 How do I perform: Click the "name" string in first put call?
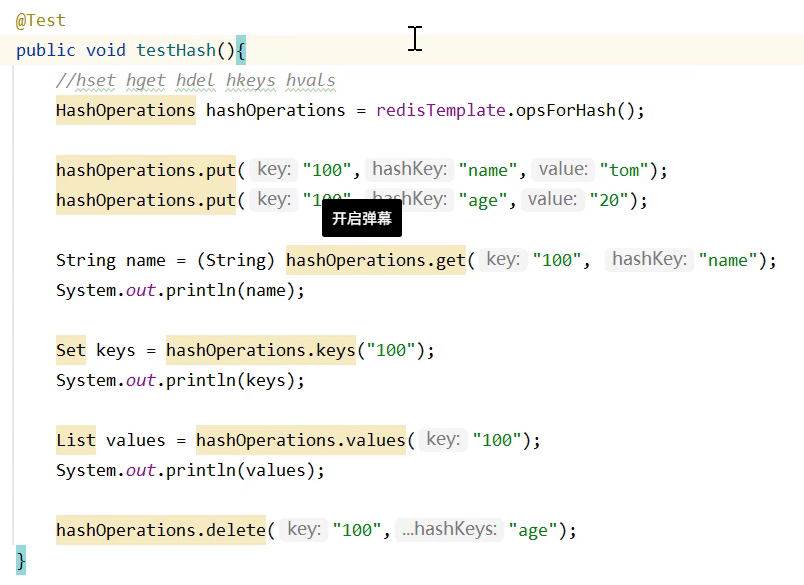tap(488, 170)
